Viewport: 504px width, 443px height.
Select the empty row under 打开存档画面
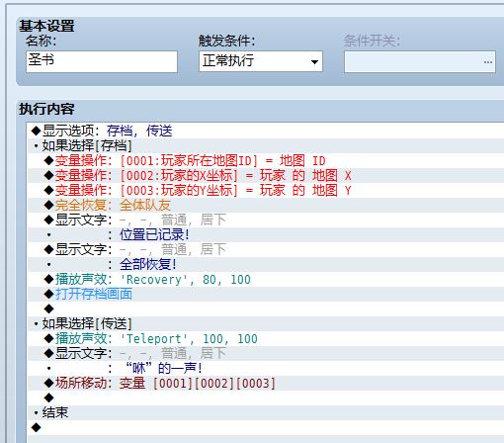click(266, 309)
